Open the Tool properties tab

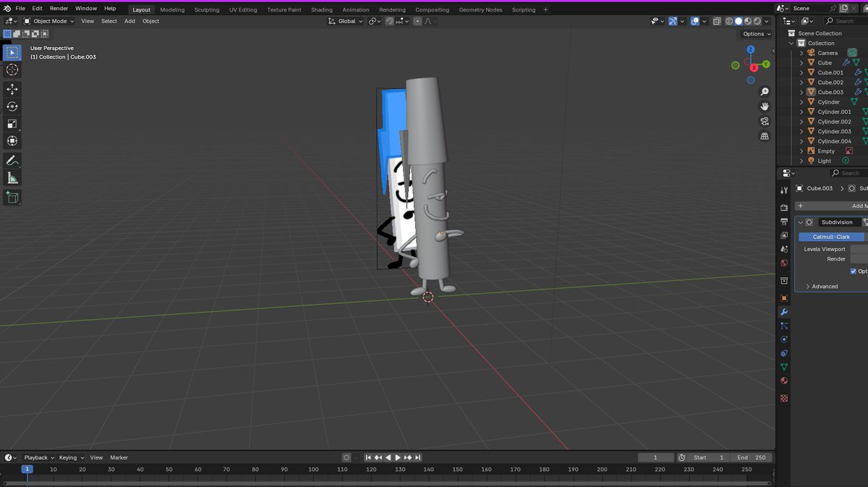point(784,190)
